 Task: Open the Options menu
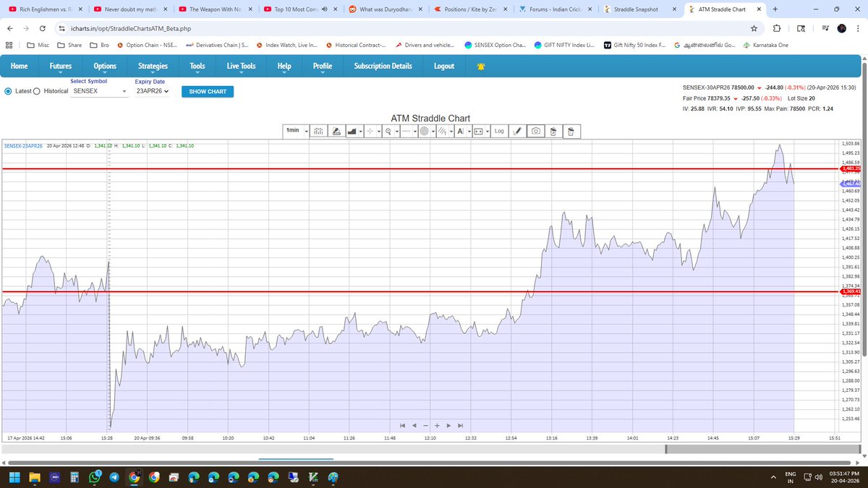(x=105, y=66)
